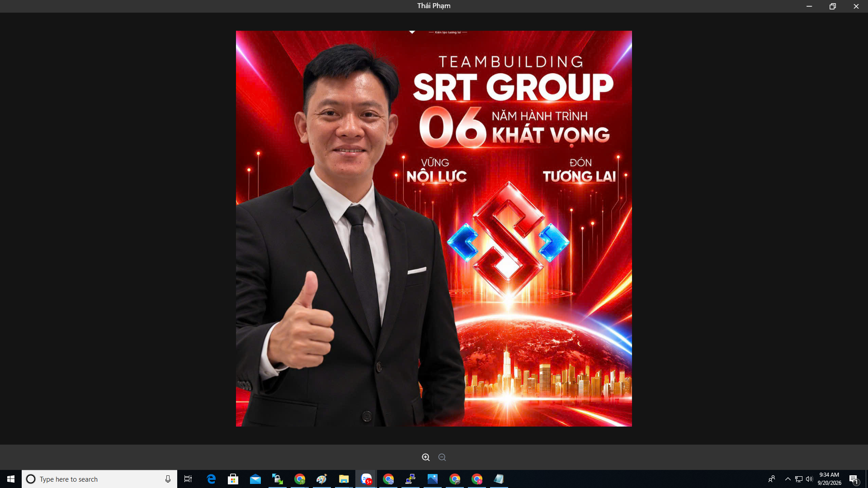Click the Type here to search box
The width and height of the screenshot is (868, 488).
[99, 479]
